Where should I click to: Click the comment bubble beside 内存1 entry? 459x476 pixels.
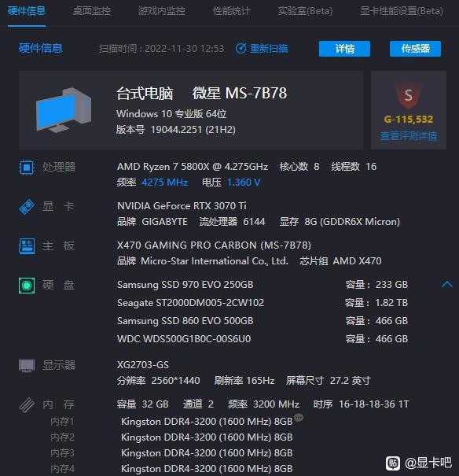(x=299, y=418)
